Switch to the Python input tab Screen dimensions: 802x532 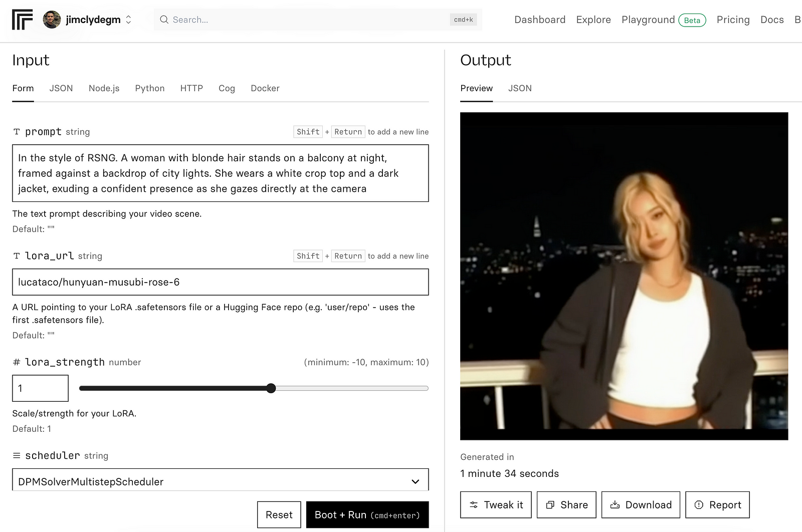[x=149, y=88]
